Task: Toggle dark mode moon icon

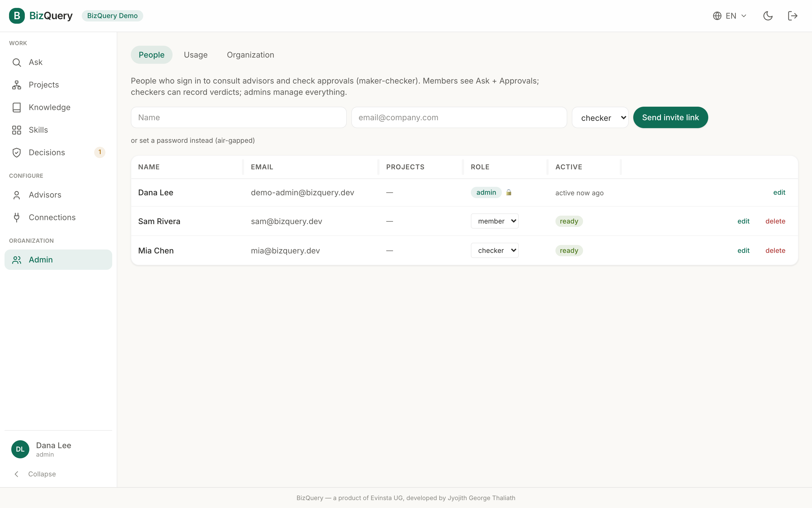Action: pos(768,16)
